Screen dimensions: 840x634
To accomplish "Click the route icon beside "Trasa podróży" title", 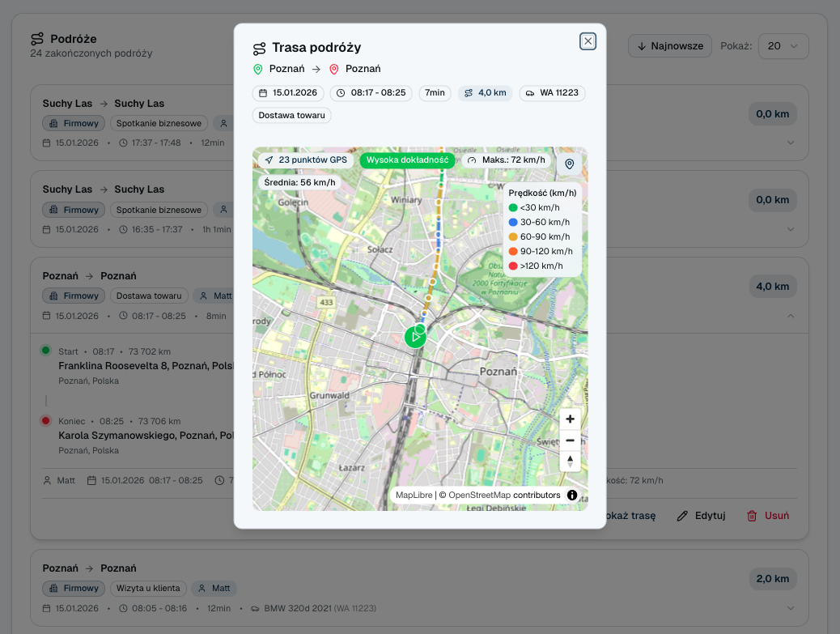I will pyautogui.click(x=259, y=48).
